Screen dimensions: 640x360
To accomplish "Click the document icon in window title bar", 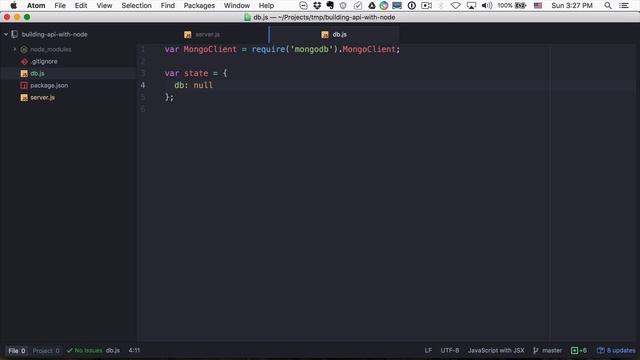I will coord(247,18).
